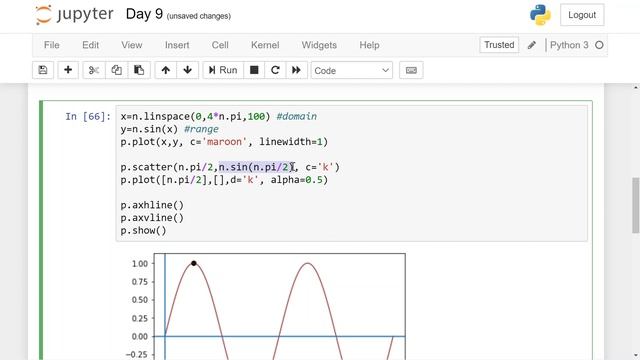640x360 pixels.
Task: Open the Widgets menu
Action: click(319, 45)
